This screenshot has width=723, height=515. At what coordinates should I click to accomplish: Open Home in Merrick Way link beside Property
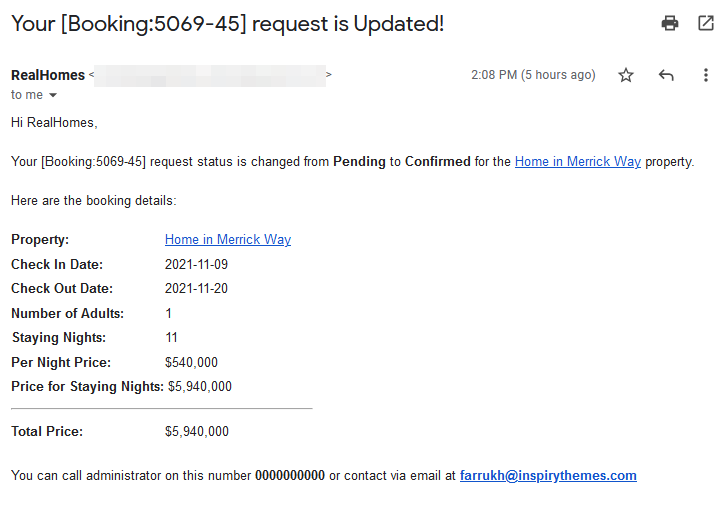[x=228, y=239]
